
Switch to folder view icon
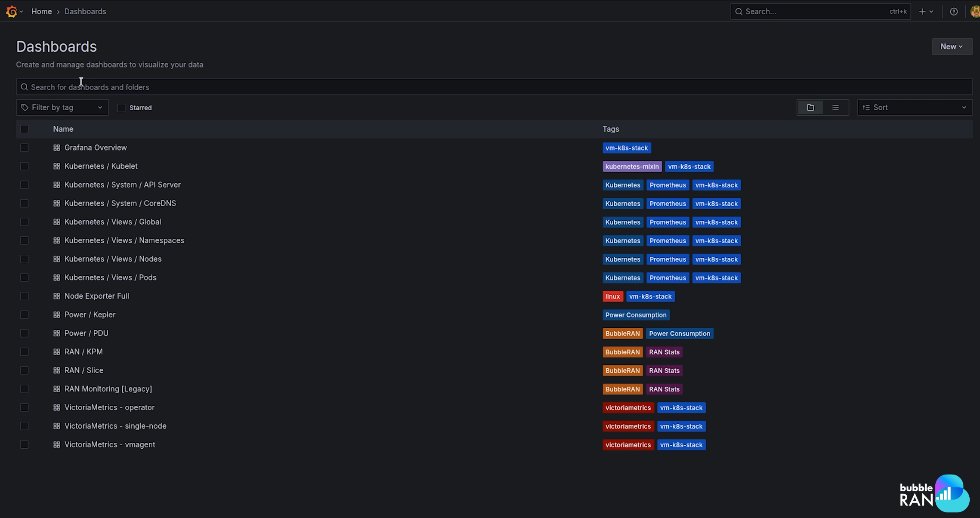coord(810,108)
